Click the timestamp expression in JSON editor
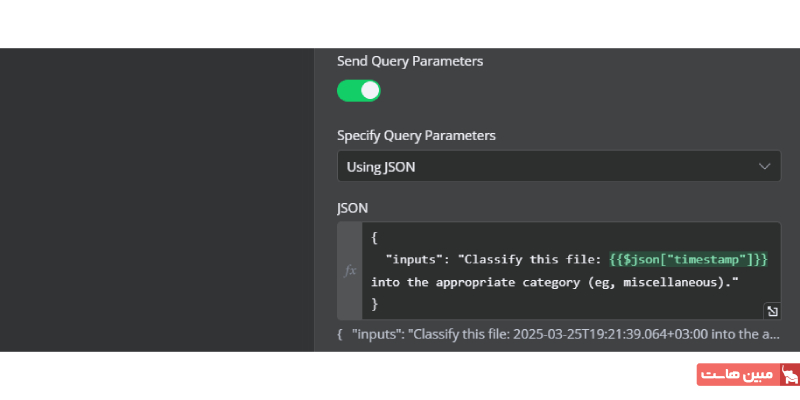The height and width of the screenshot is (400, 800). click(688, 259)
